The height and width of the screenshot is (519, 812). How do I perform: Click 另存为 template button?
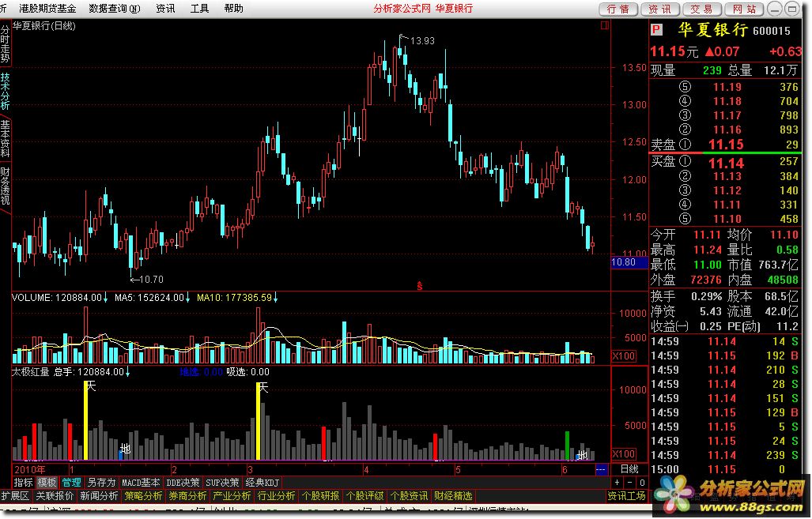click(x=101, y=482)
